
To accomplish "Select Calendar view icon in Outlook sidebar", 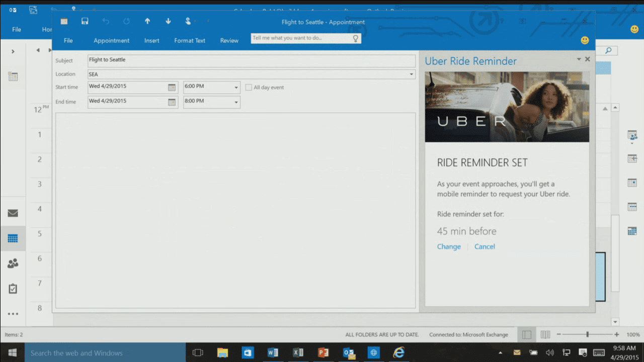I will (x=13, y=238).
